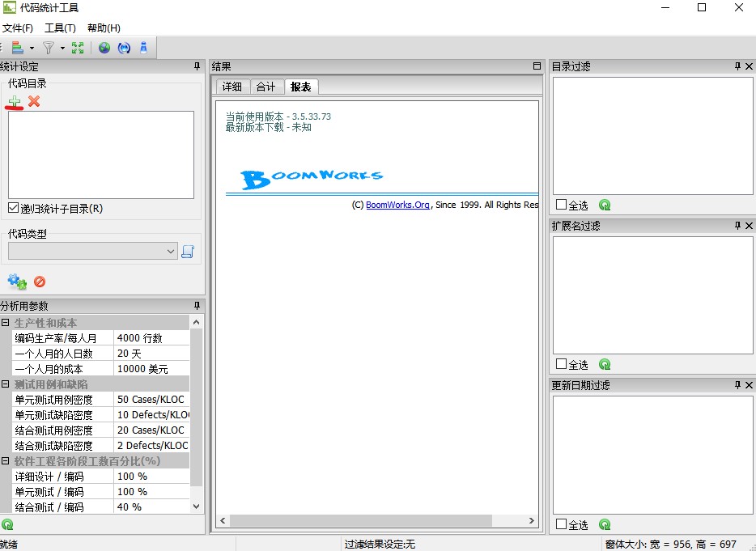The width and height of the screenshot is (756, 551).
Task: Click the BoomWorks logo image
Action: click(x=312, y=180)
